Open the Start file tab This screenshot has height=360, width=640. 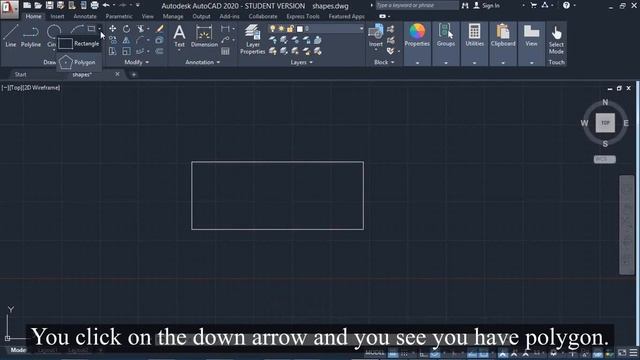click(x=20, y=74)
